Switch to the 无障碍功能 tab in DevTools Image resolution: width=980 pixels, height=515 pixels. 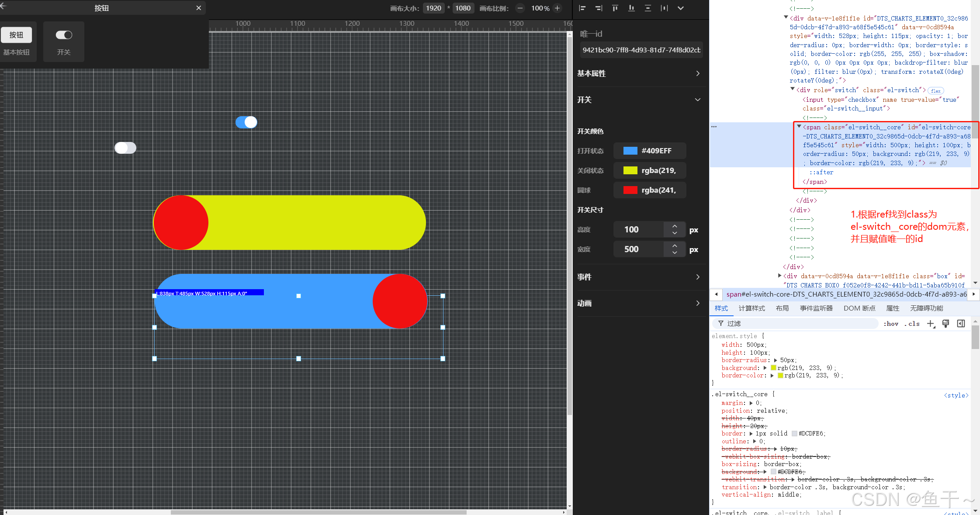[x=926, y=308]
